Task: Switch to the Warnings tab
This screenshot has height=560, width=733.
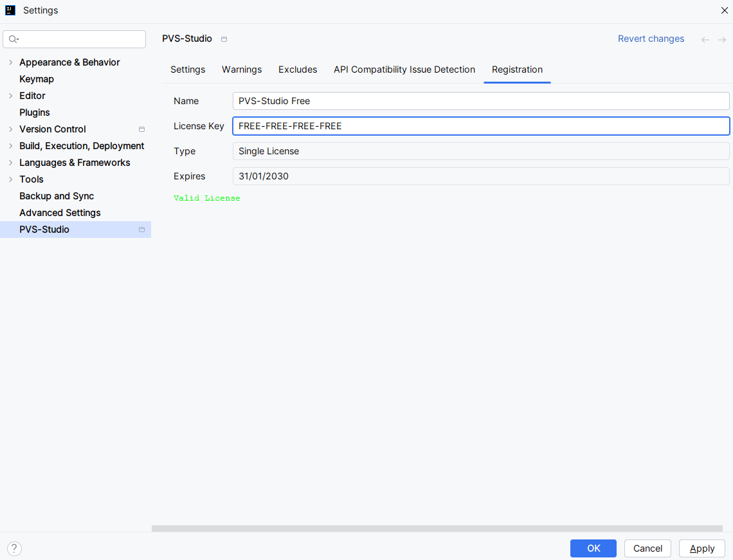Action: pyautogui.click(x=242, y=69)
